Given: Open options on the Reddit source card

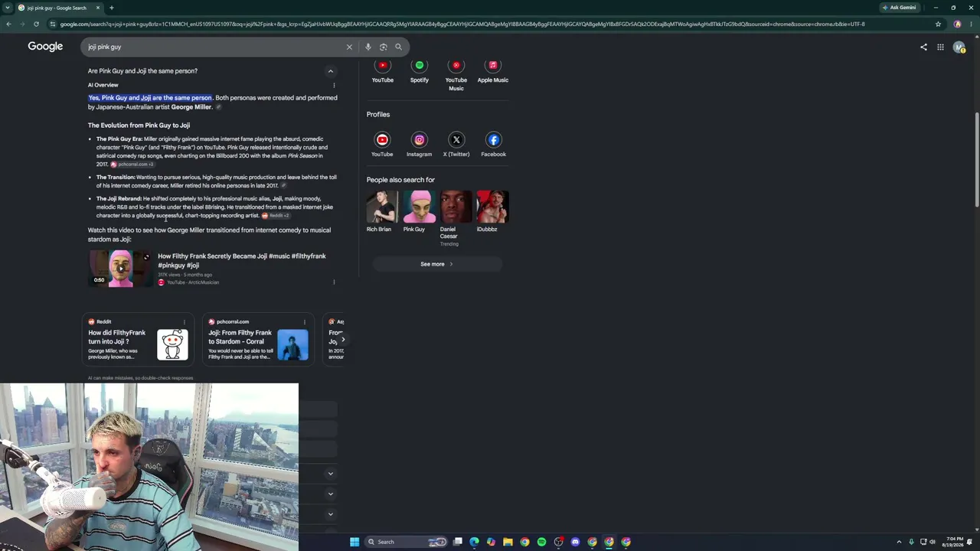Looking at the screenshot, I should point(184,321).
